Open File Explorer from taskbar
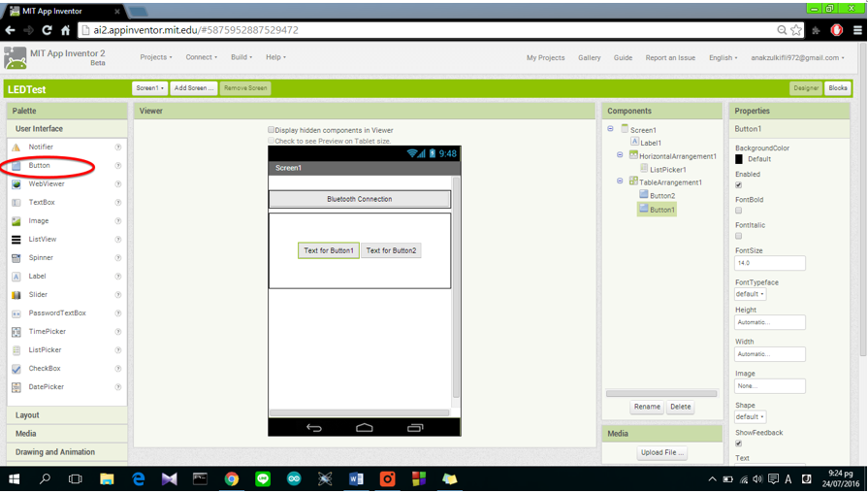This screenshot has width=868, height=493. [x=107, y=479]
